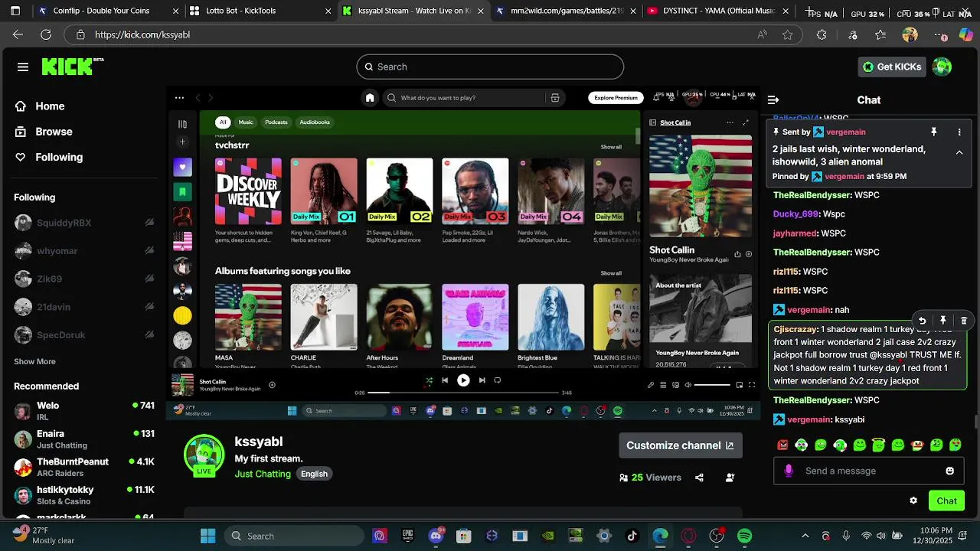Go to Kick Home in sidebar

pyautogui.click(x=49, y=106)
